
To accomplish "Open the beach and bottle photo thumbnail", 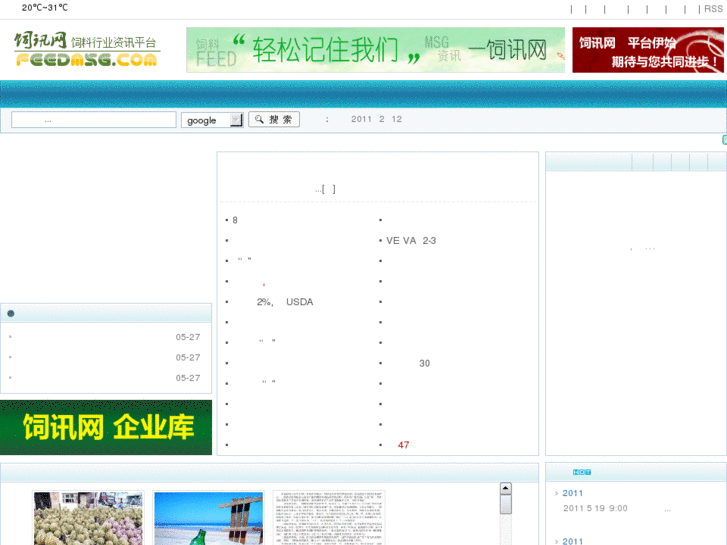I will (x=208, y=518).
